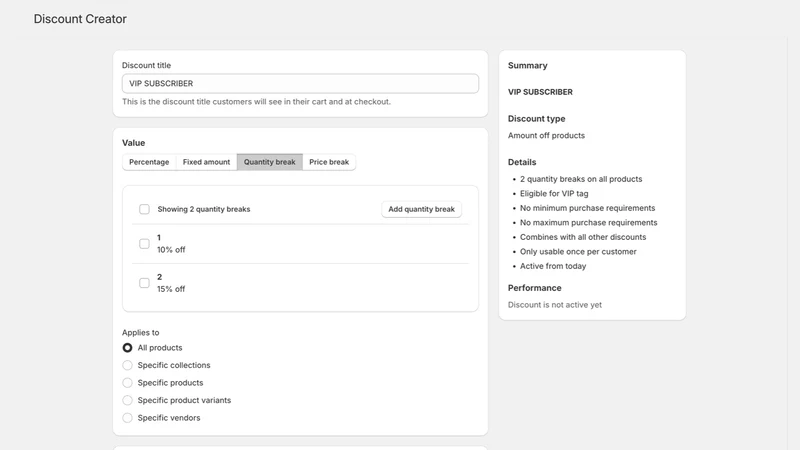This screenshot has width=800, height=450.
Task: Click the '10% off' quantity break text
Action: tap(171, 250)
